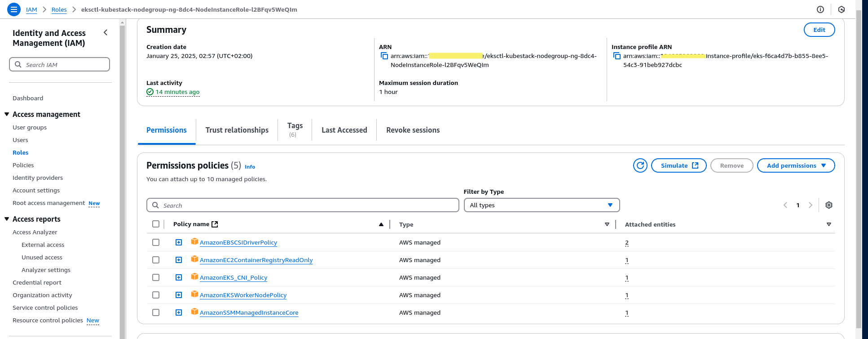Click the sidebar vertical scrollbar

122,180
